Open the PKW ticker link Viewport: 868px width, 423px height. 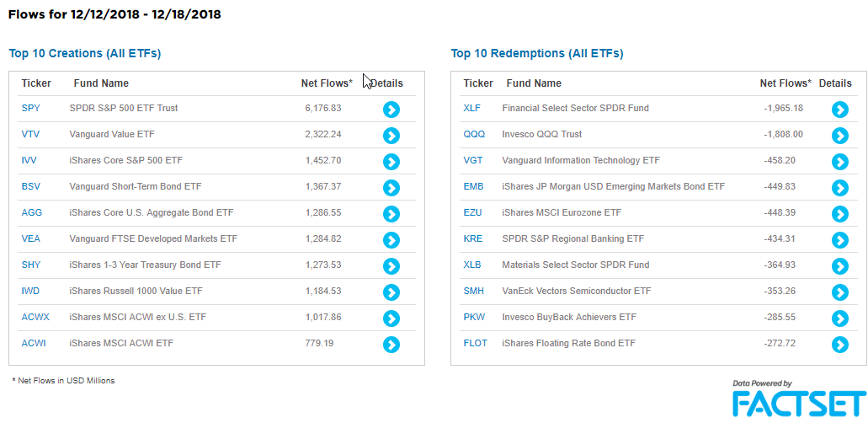tap(474, 317)
